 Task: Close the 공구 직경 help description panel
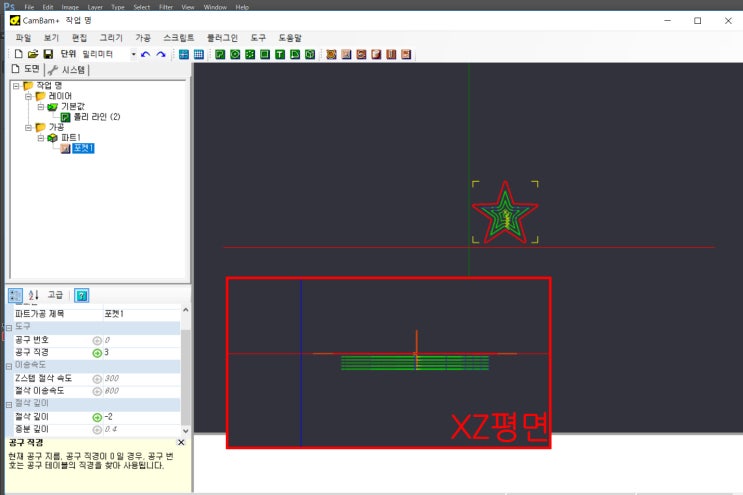point(181,442)
